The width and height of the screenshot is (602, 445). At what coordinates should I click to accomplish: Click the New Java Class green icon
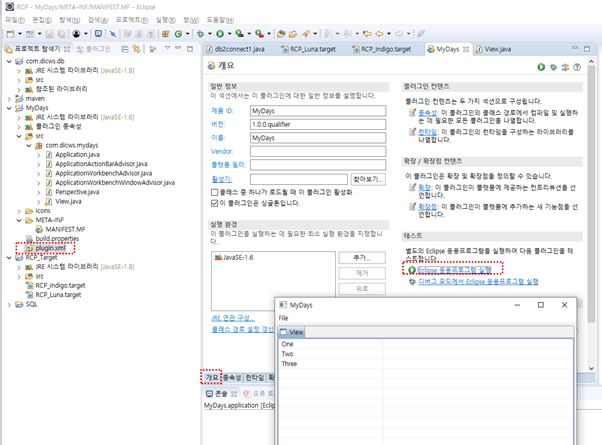[x=178, y=34]
